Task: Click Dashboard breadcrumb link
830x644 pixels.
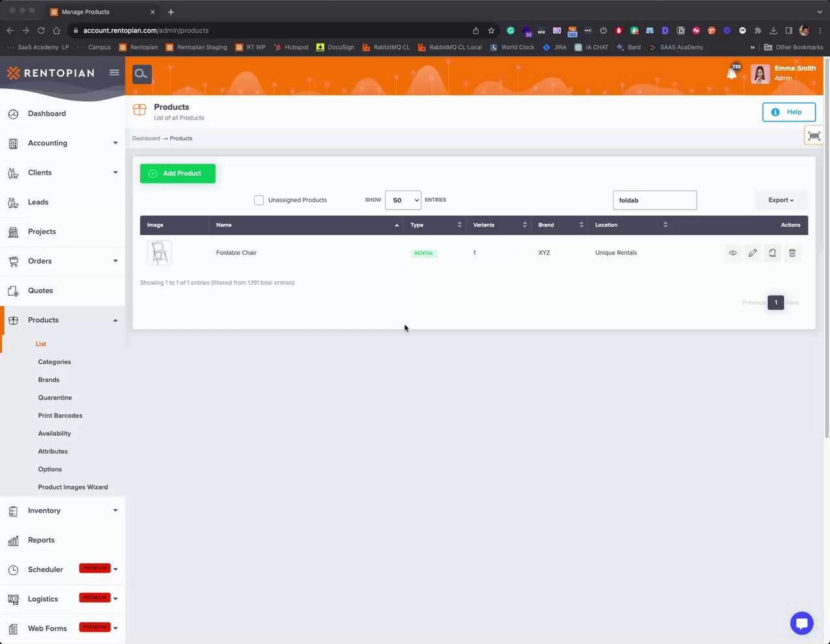Action: pyautogui.click(x=146, y=138)
